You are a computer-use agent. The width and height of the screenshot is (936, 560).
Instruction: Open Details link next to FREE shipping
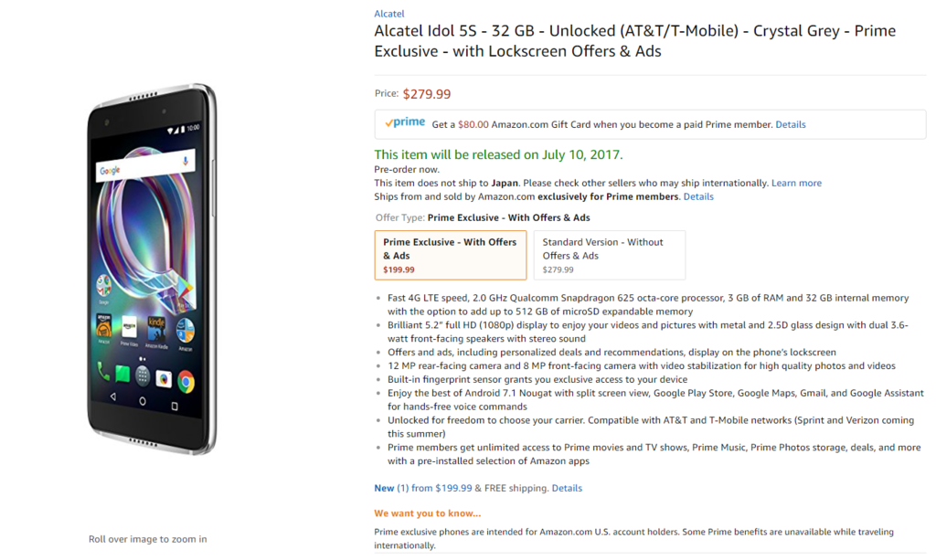567,488
